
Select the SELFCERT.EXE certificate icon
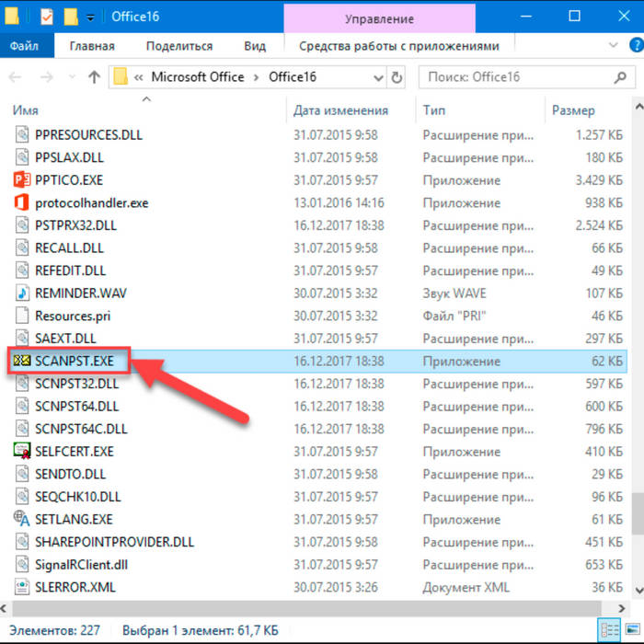pos(22,451)
